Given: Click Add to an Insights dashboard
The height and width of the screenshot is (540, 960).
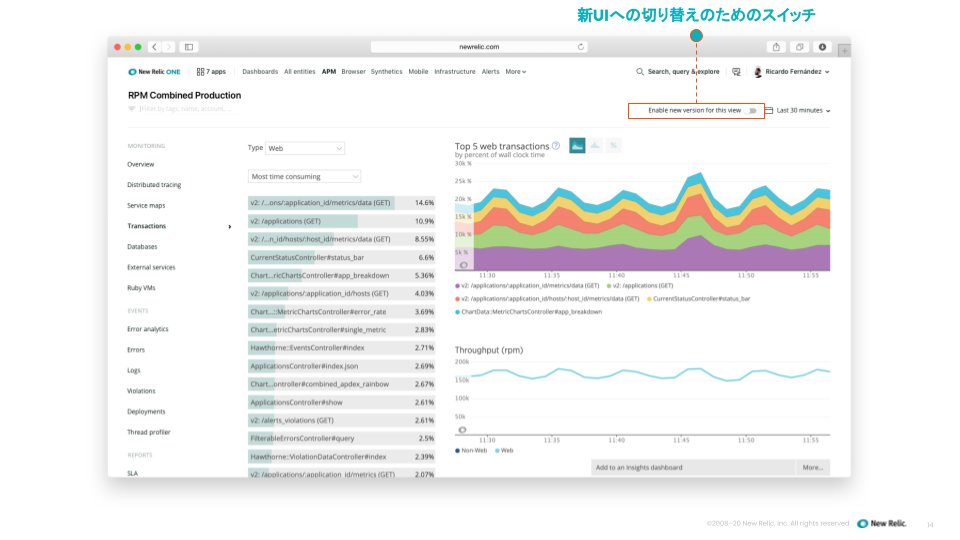Looking at the screenshot, I should (x=693, y=467).
